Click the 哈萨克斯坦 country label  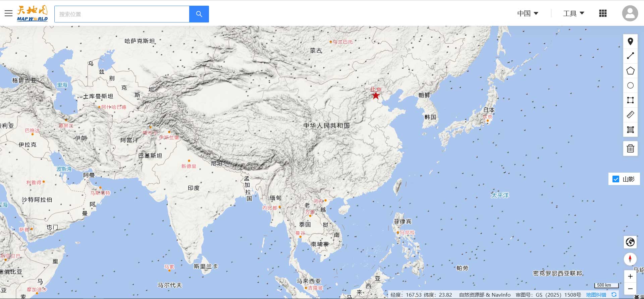pos(140,41)
